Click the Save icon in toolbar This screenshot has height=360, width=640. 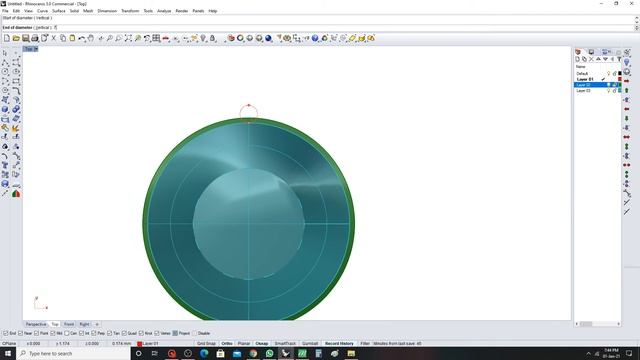(x=25, y=38)
